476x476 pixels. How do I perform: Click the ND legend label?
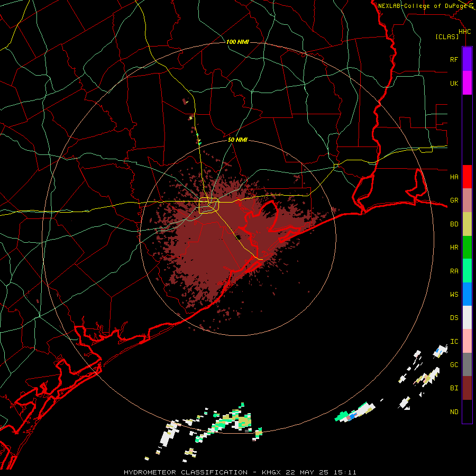coord(454,412)
